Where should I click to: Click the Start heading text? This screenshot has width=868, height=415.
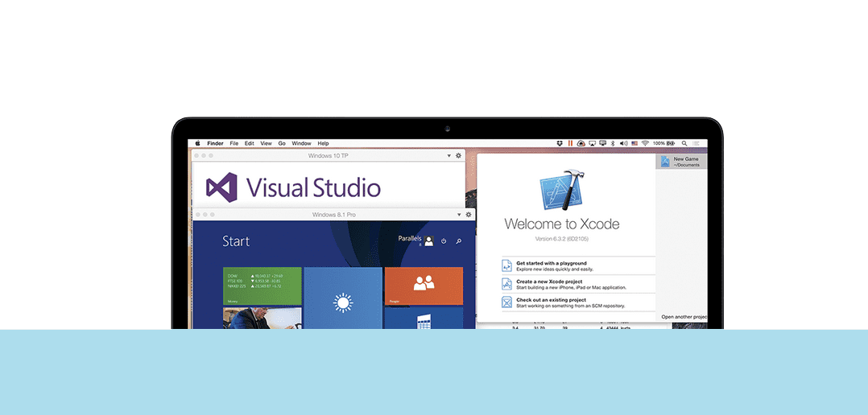pos(236,241)
